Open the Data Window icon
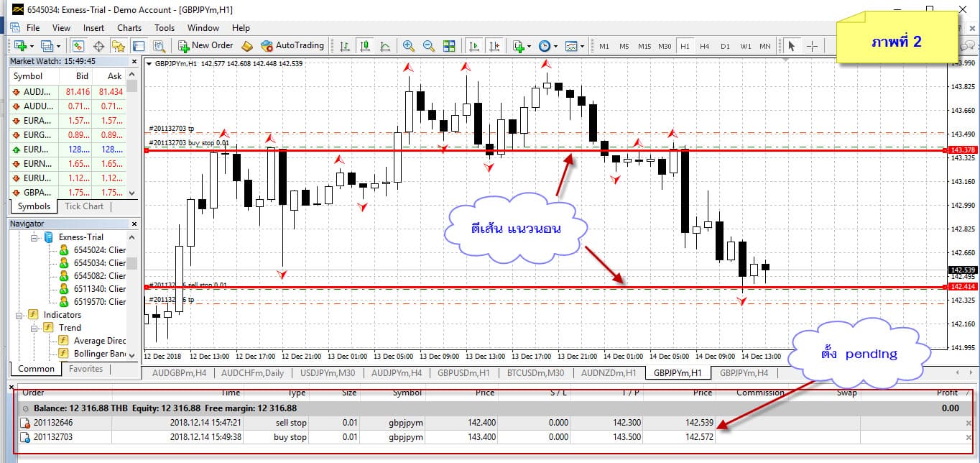 pos(98,46)
